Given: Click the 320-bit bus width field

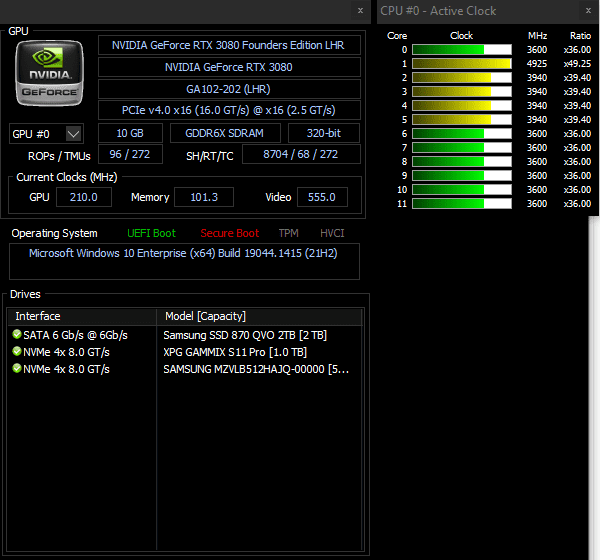Looking at the screenshot, I should click(324, 133).
